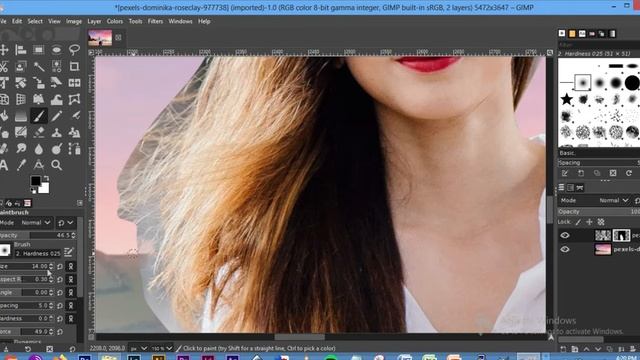This screenshot has height=360, width=640.
Task: Select the Crop tool
Action: (x=74, y=67)
